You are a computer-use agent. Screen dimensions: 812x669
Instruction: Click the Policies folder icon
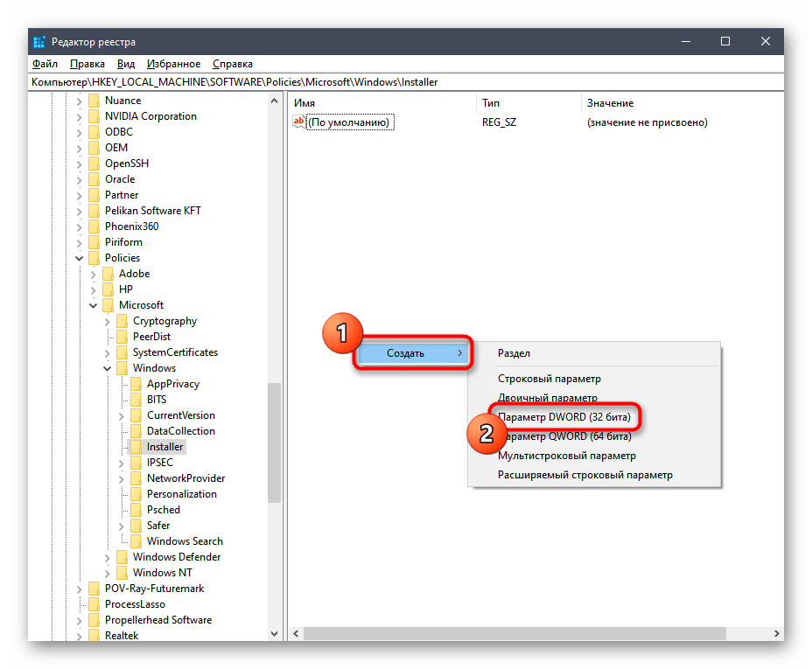point(94,258)
